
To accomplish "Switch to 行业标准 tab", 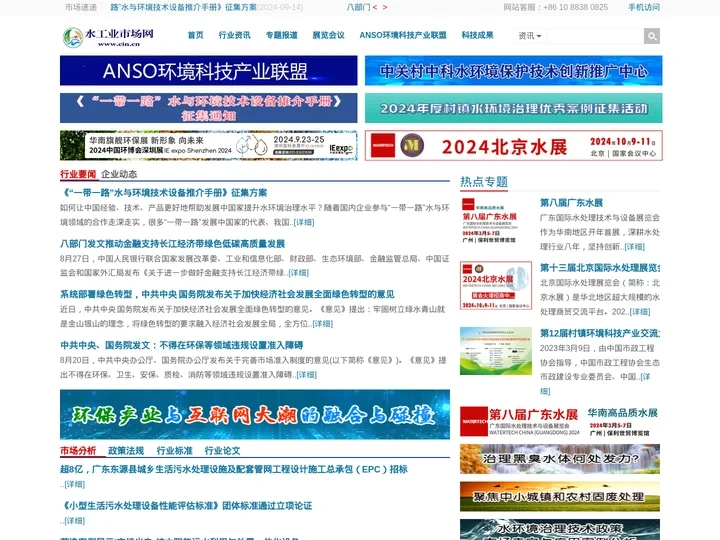I will pyautogui.click(x=174, y=450).
